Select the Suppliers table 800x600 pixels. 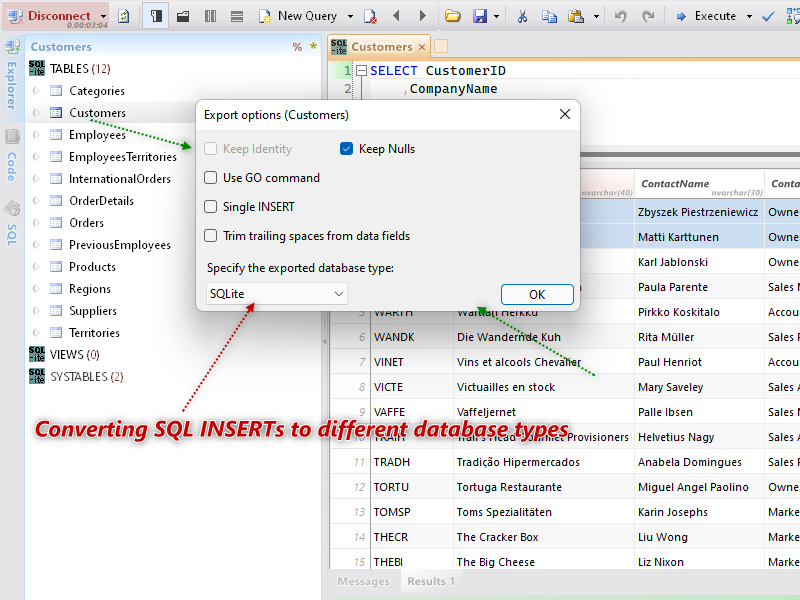93,310
